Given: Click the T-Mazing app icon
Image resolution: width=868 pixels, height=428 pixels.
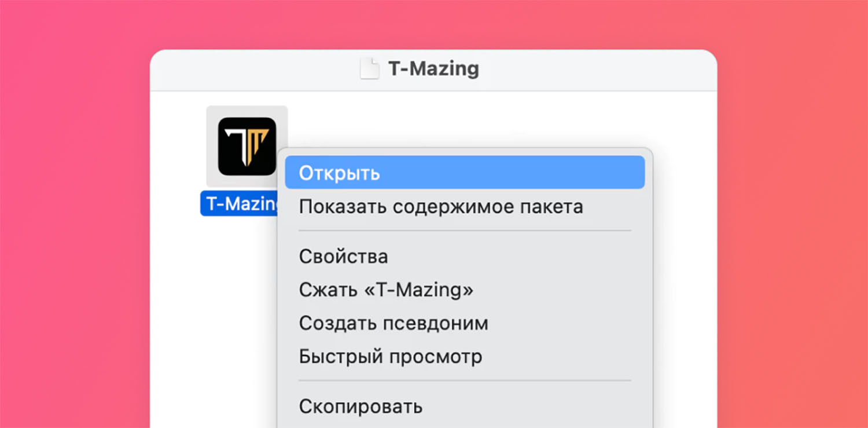Looking at the screenshot, I should (x=247, y=147).
